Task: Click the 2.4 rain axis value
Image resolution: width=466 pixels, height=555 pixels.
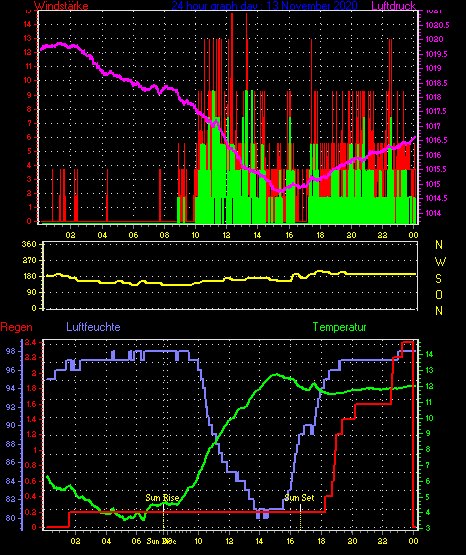Action: pyautogui.click(x=30, y=342)
